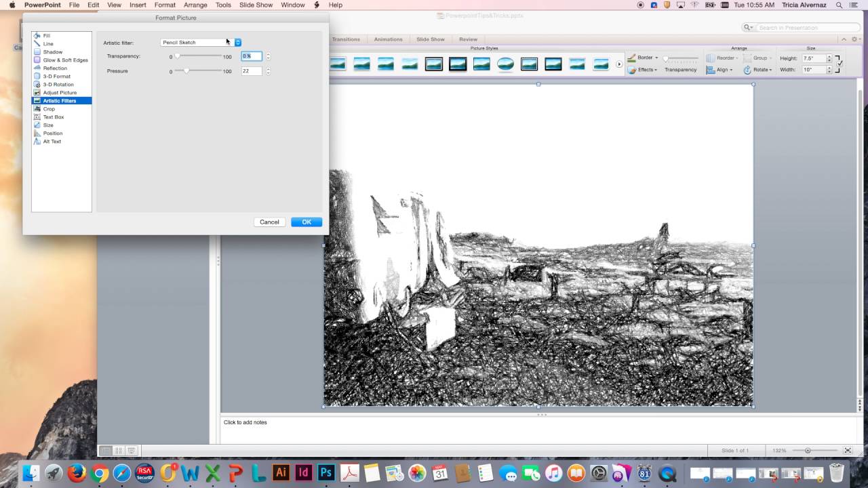This screenshot has height=488, width=868.
Task: Open Crop options in sidebar
Action: (62, 109)
